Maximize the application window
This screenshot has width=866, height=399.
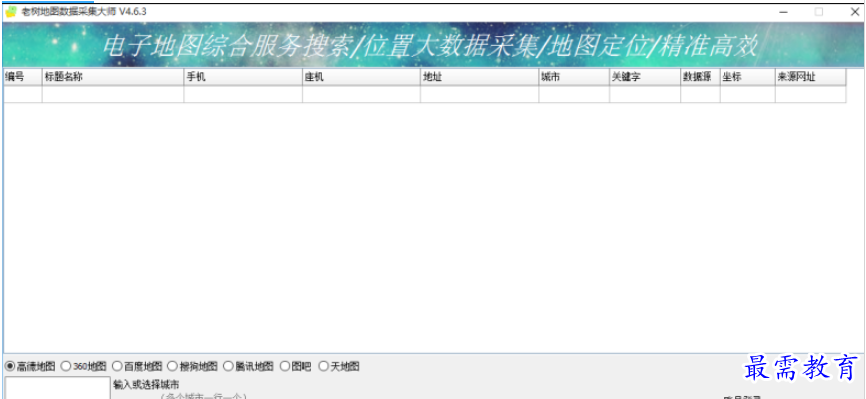(819, 12)
